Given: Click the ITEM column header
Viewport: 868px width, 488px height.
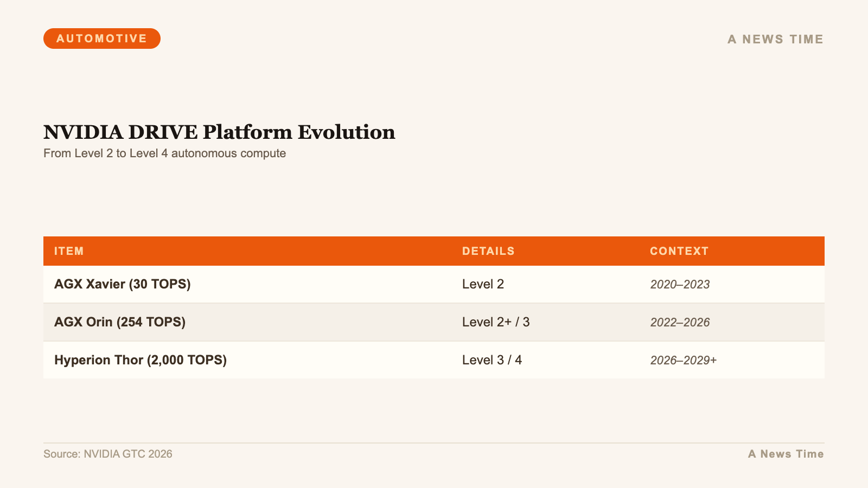Looking at the screenshot, I should (69, 251).
